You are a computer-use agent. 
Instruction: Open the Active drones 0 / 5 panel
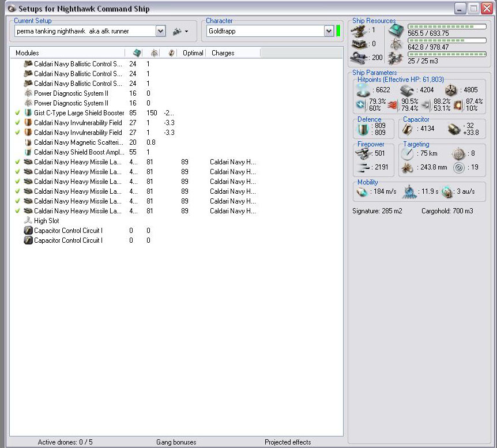click(65, 442)
